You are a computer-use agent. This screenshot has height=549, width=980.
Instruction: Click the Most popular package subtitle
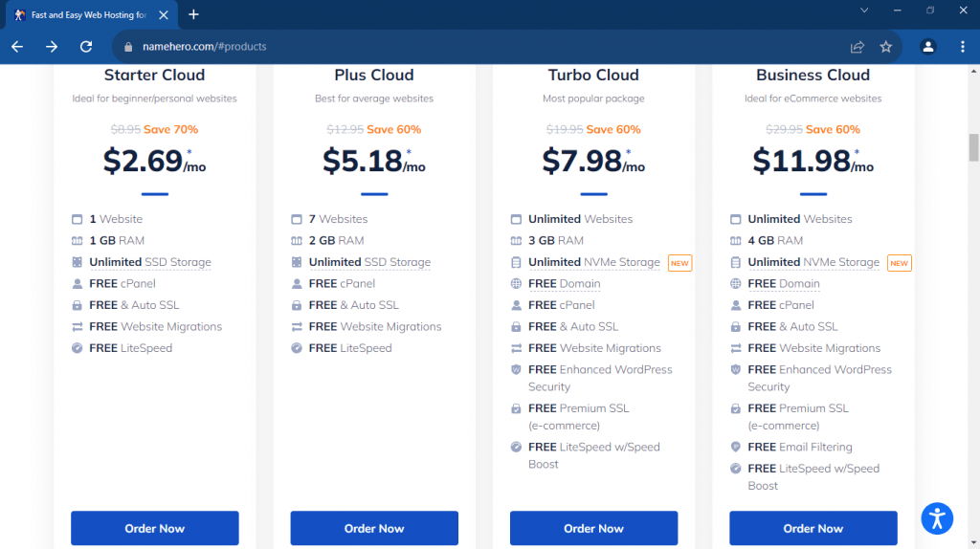tap(593, 99)
